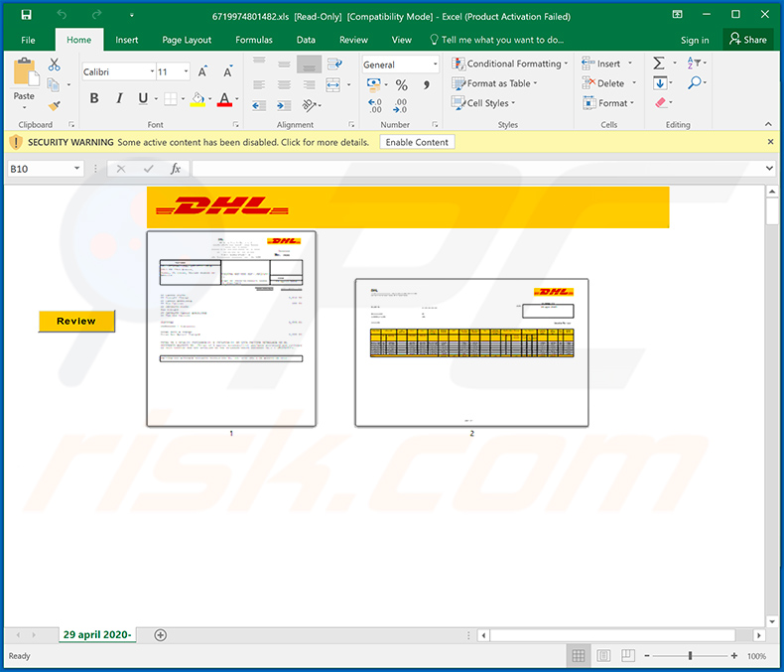Image resolution: width=784 pixels, height=672 pixels.
Task: Open the font name Calibri dropdown
Action: pos(152,72)
